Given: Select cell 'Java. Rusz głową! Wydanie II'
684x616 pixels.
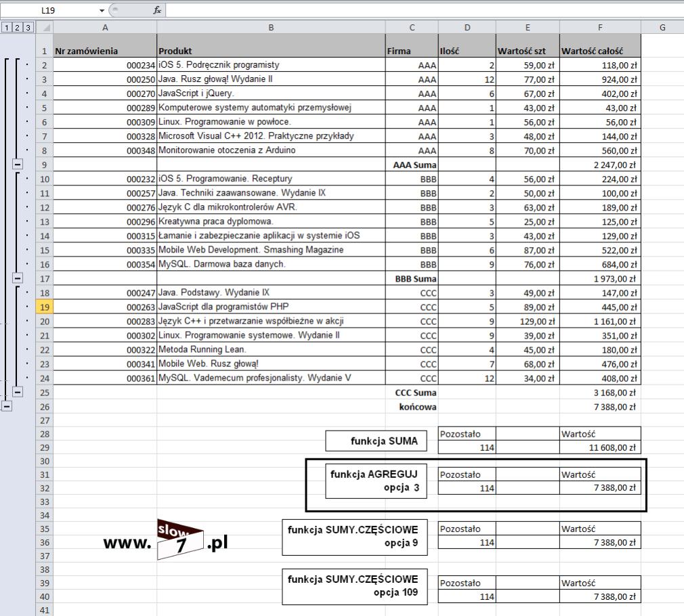Looking at the screenshot, I should click(x=271, y=79).
